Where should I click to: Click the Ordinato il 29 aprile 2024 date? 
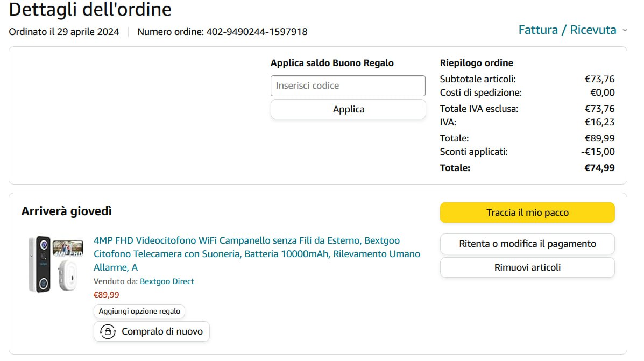64,32
